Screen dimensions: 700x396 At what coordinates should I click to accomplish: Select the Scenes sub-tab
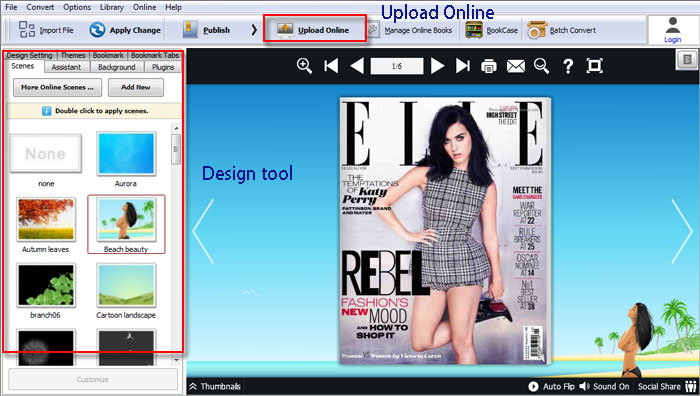(22, 66)
